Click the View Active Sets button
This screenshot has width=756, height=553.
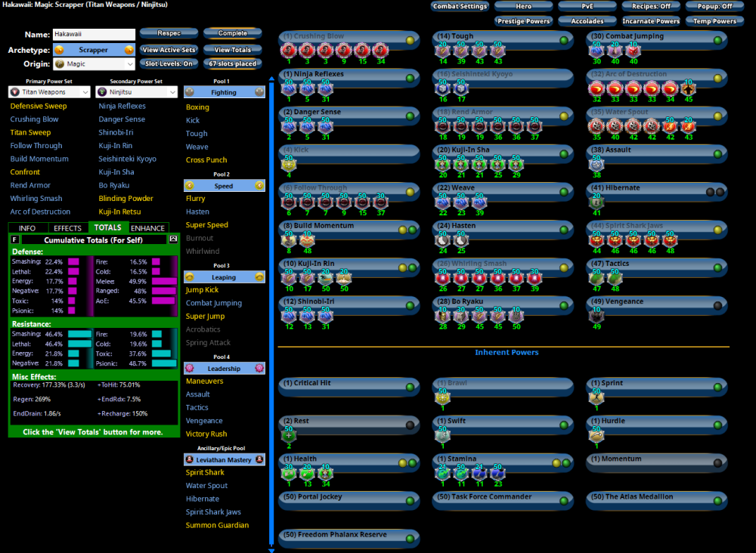pos(169,50)
